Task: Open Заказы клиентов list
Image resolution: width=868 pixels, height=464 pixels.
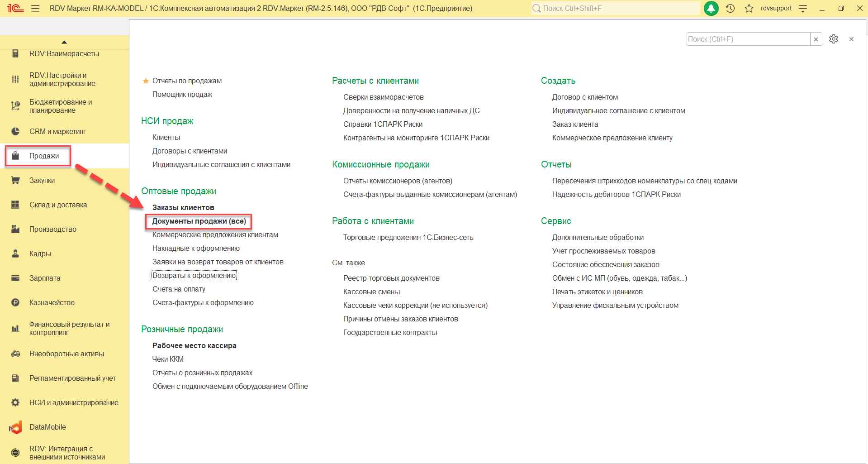Action: pos(183,207)
